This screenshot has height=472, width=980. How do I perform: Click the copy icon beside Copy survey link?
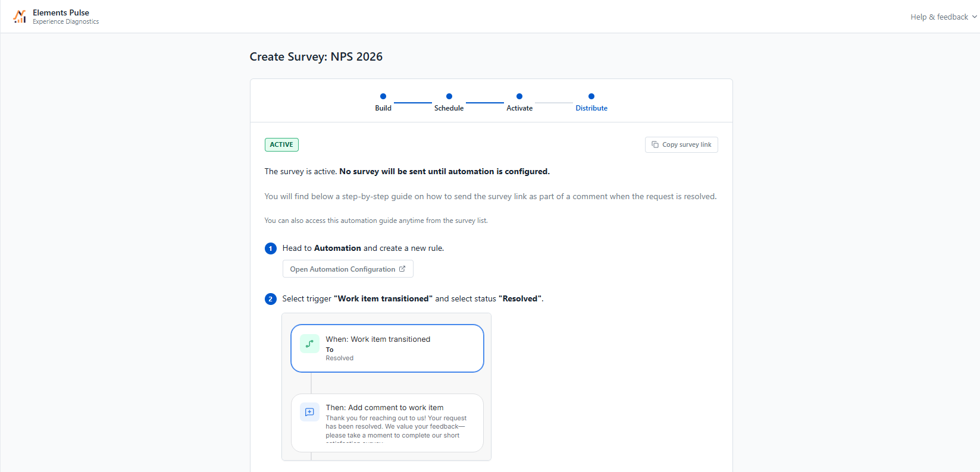(655, 144)
